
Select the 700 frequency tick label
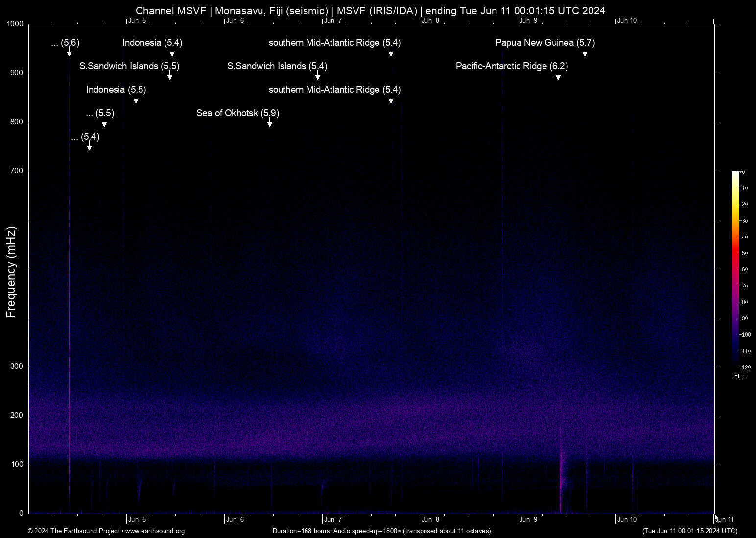coord(17,171)
